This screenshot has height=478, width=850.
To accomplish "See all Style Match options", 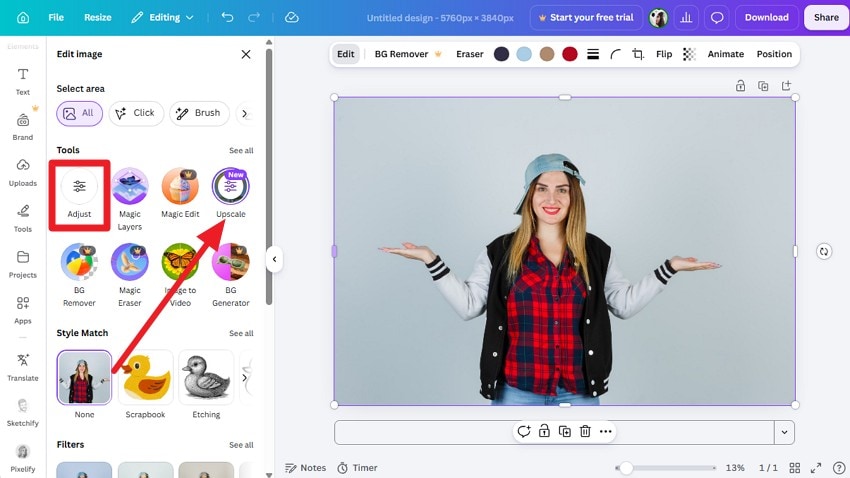I will point(241,333).
